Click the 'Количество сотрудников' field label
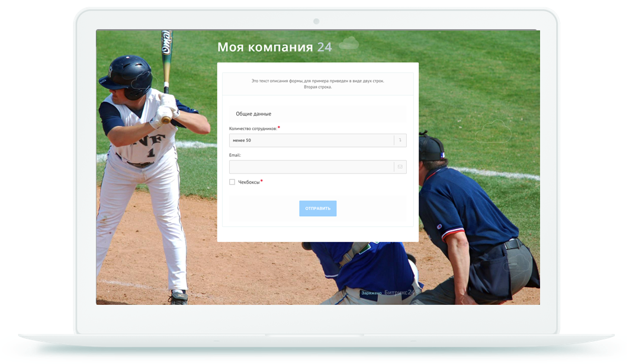The height and width of the screenshot is (364, 636). pyautogui.click(x=253, y=128)
